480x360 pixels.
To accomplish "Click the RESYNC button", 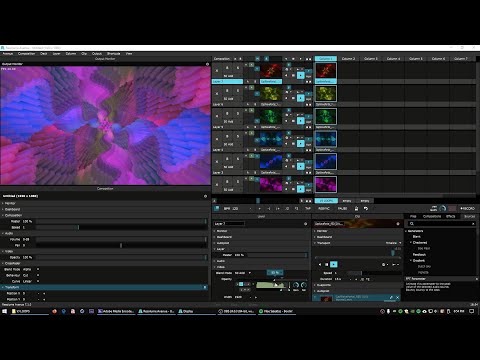I will click(324, 209).
